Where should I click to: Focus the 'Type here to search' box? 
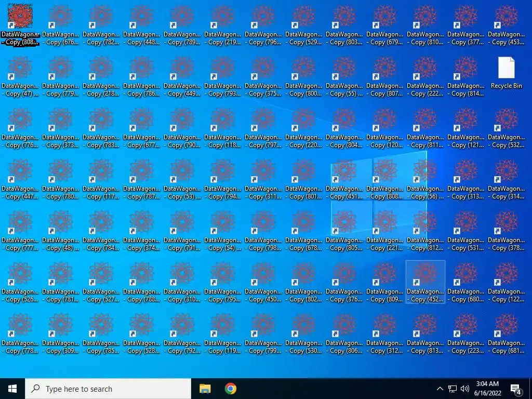pos(108,389)
